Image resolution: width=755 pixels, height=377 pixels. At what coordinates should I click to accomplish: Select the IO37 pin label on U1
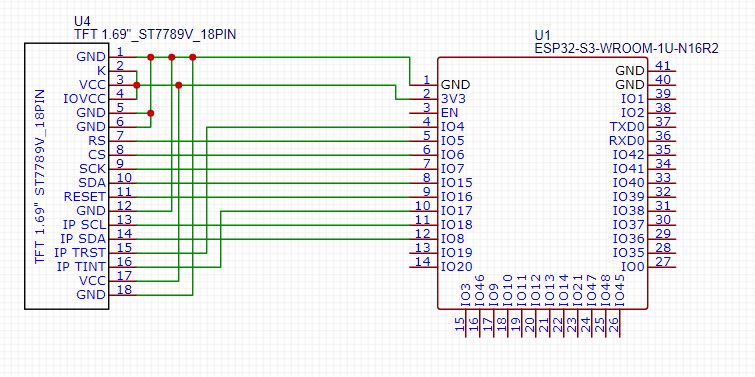tap(628, 224)
